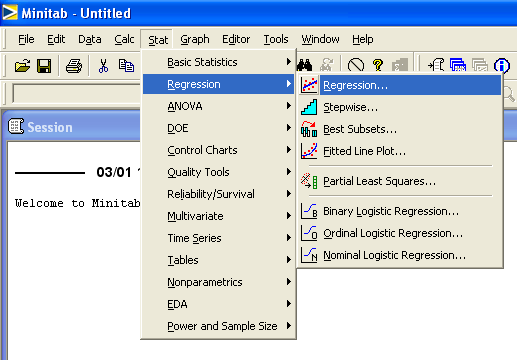This screenshot has width=517, height=360.
Task: Choose Partial Least Squares... option
Action: [401, 181]
